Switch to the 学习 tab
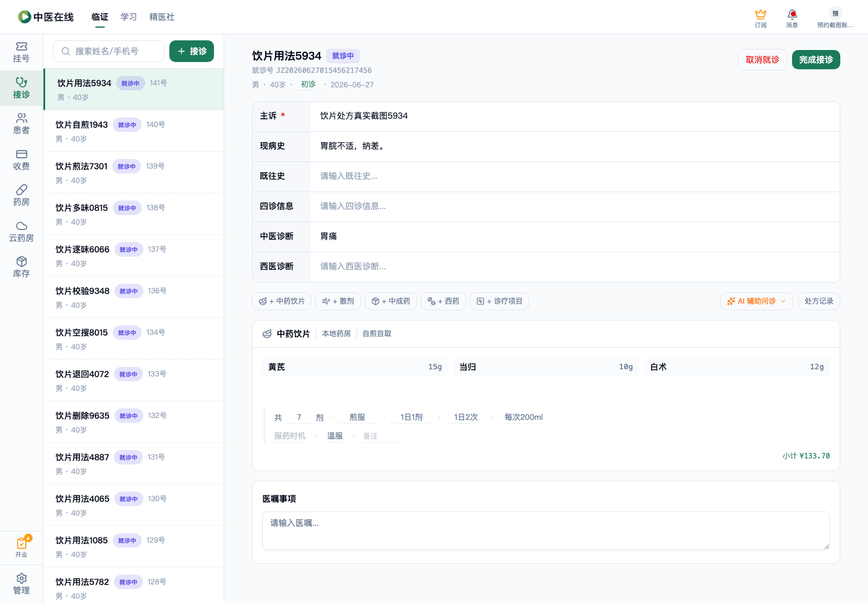The width and height of the screenshot is (868, 603). tap(129, 17)
